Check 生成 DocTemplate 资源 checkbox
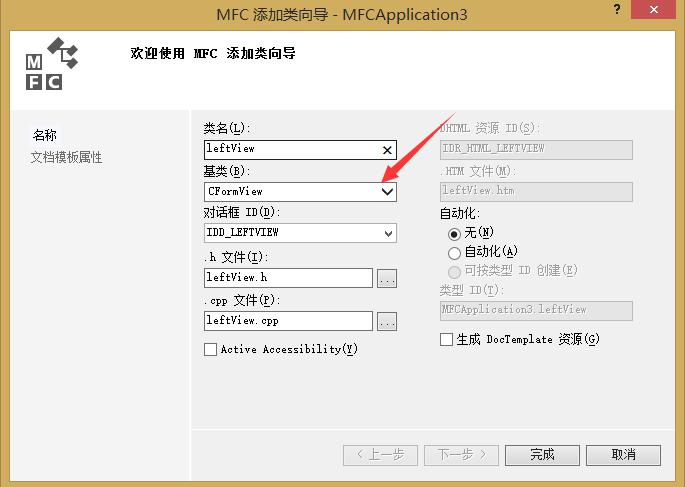 [x=446, y=339]
